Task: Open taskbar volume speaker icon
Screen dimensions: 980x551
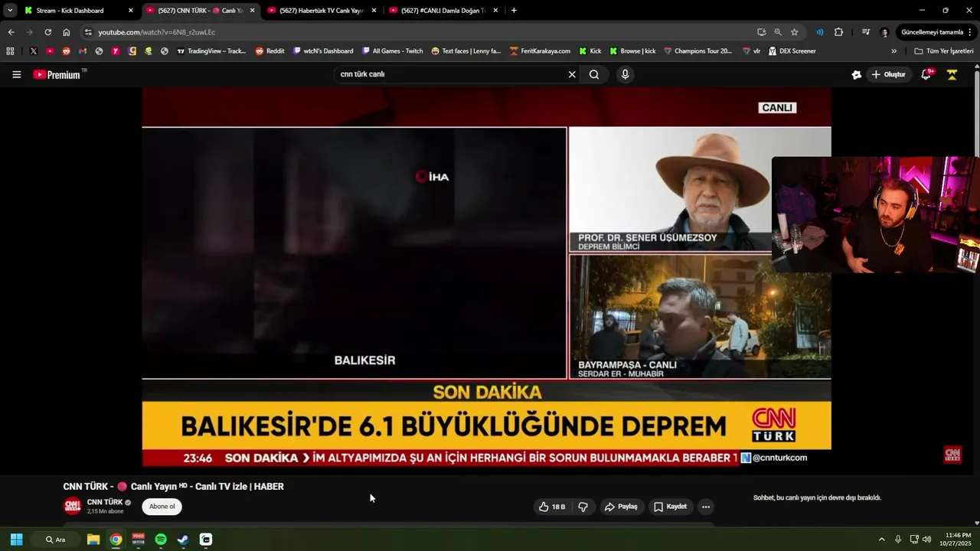Action: pyautogui.click(x=927, y=540)
